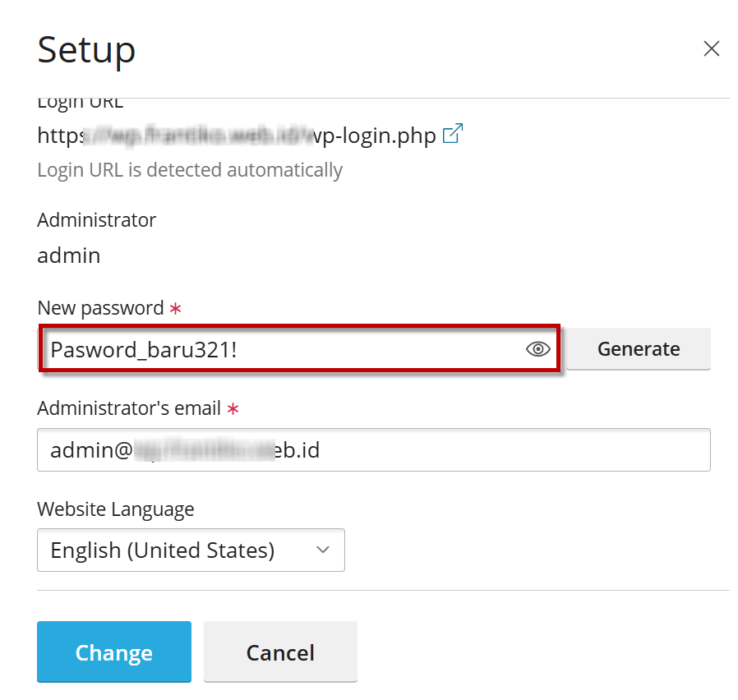Click the red asterisk beside Administrator's email
The image size is (738, 700).
tap(233, 409)
